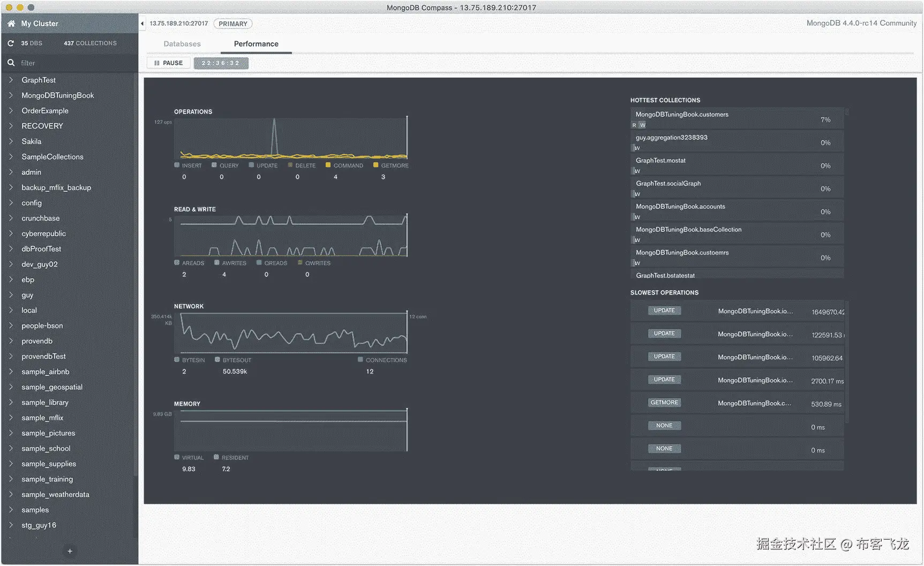Click GETMORE yellow legend square
The width and height of the screenshot is (924, 566).
pyautogui.click(x=376, y=165)
